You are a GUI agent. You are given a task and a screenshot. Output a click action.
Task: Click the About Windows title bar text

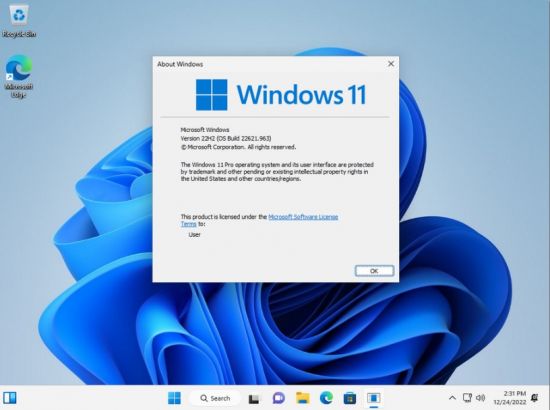coord(180,64)
